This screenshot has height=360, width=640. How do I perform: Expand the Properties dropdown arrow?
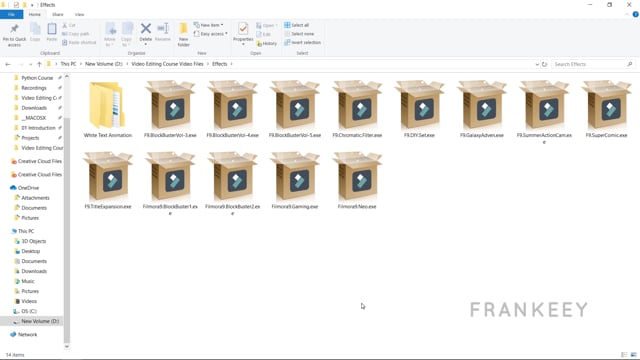coord(243,44)
